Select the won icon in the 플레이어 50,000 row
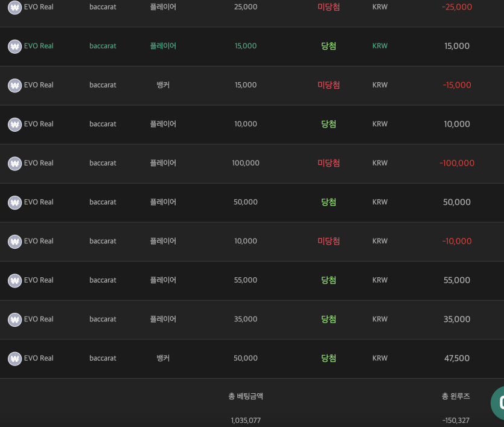 (14, 202)
